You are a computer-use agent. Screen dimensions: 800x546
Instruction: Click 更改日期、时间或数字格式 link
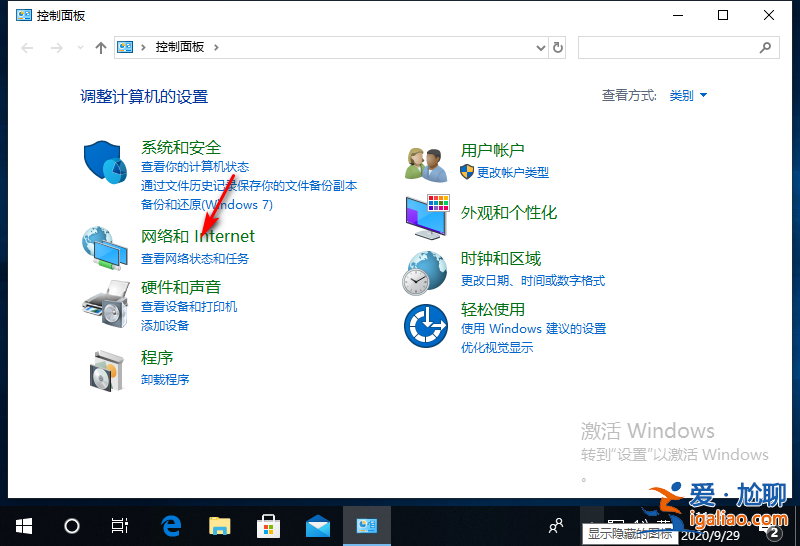[x=533, y=281]
